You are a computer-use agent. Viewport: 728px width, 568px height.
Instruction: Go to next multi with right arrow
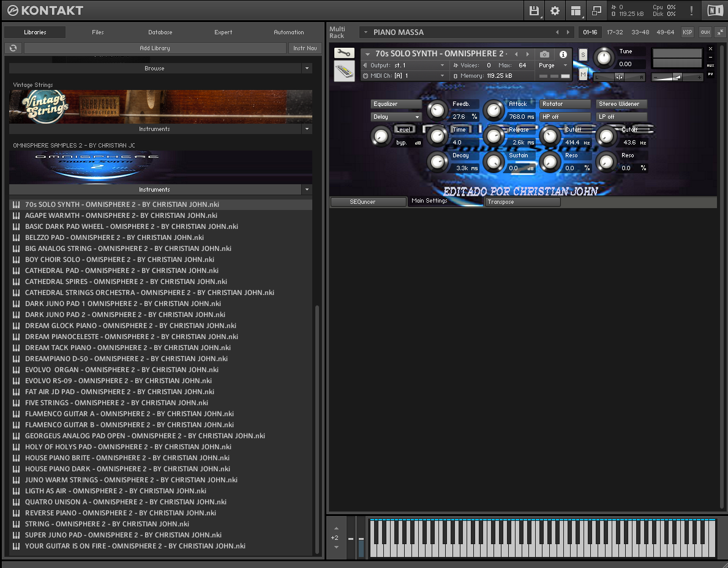pyautogui.click(x=568, y=32)
